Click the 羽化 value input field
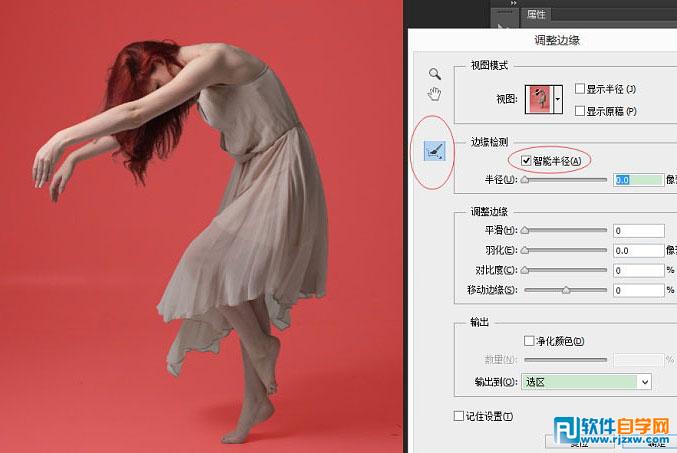 [x=639, y=250]
